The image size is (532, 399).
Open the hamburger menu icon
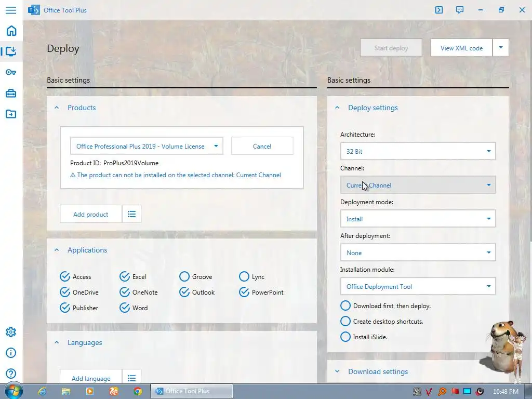point(11,10)
